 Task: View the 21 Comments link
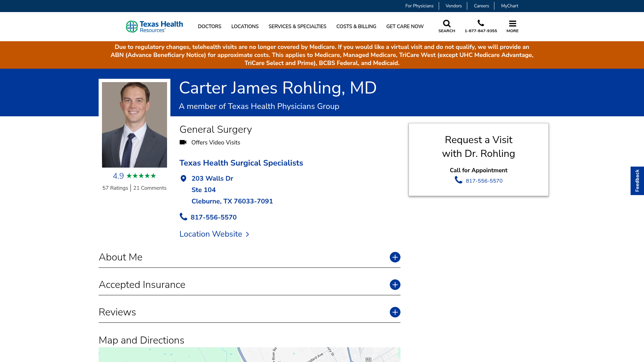150,188
